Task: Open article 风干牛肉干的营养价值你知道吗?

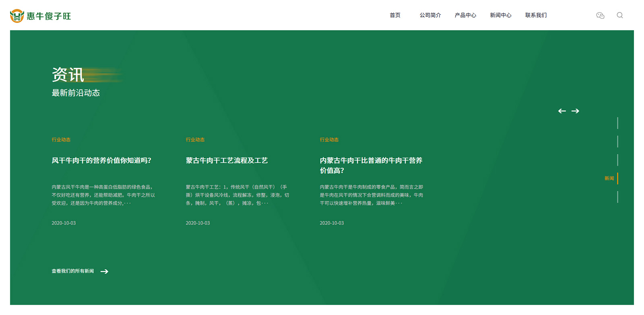Action: 101,160
